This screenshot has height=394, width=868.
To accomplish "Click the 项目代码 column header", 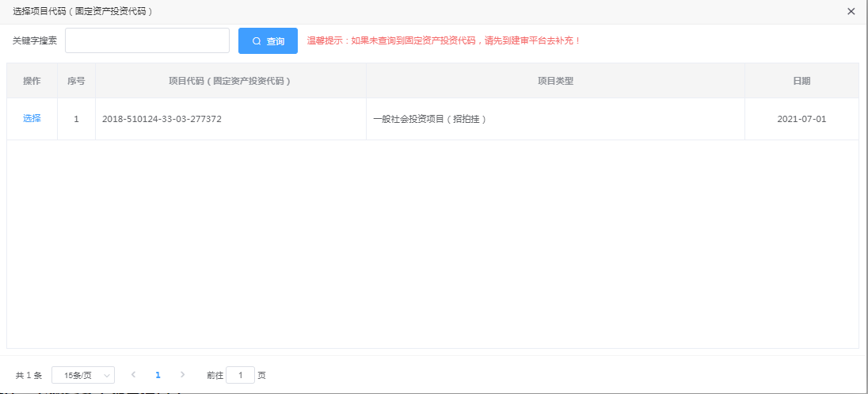I will (230, 81).
